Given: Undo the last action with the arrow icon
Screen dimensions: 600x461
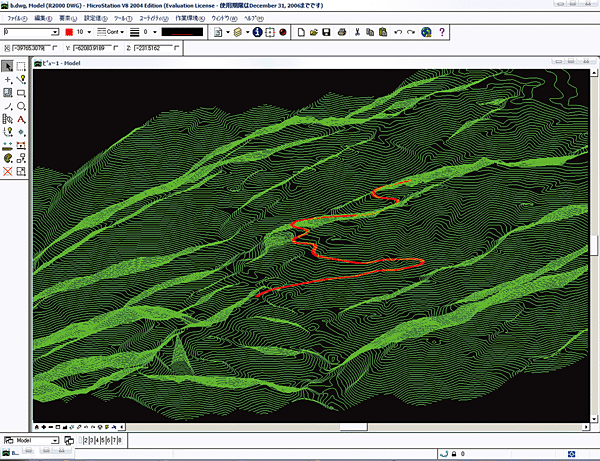Looking at the screenshot, I should (398, 32).
